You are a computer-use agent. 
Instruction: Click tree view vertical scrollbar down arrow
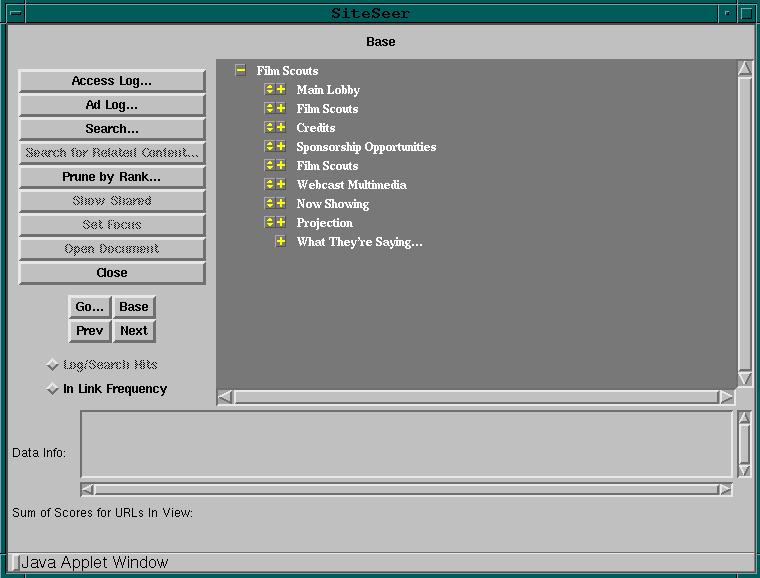pyautogui.click(x=745, y=378)
